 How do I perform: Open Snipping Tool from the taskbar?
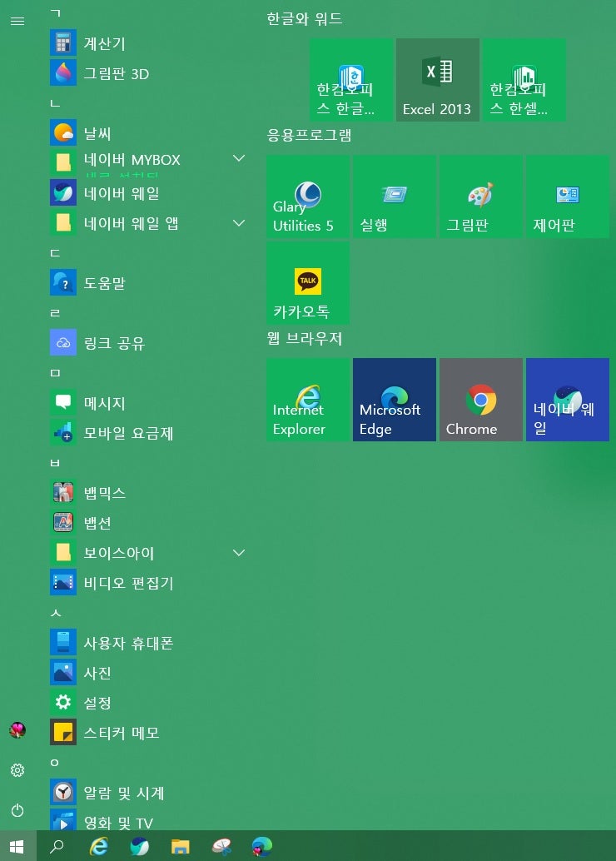click(x=221, y=846)
